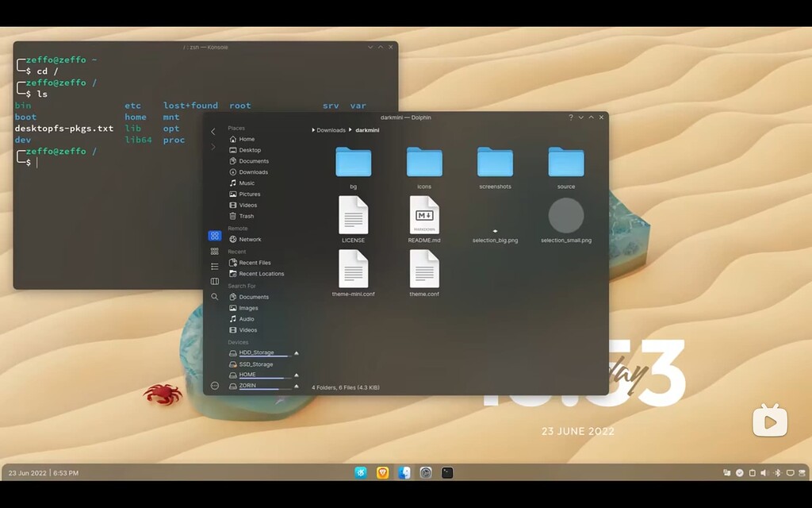This screenshot has width=812, height=508.
Task: Switch Dolphin to icons view mode
Action: coord(213,237)
